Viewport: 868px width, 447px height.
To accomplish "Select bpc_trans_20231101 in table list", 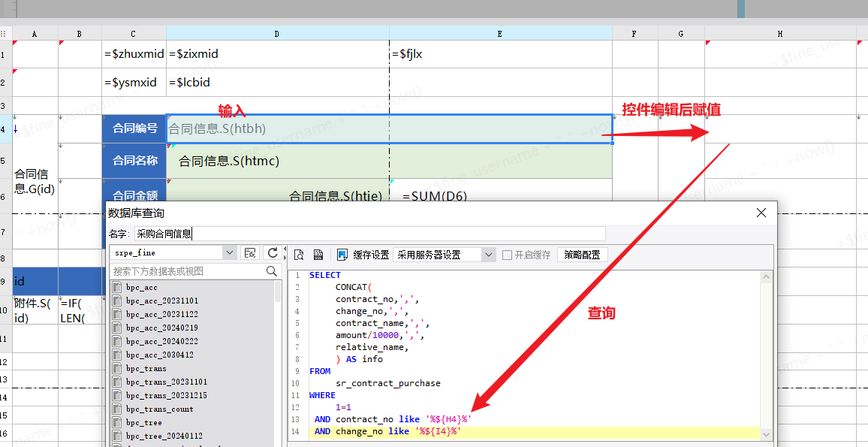I will click(x=167, y=382).
